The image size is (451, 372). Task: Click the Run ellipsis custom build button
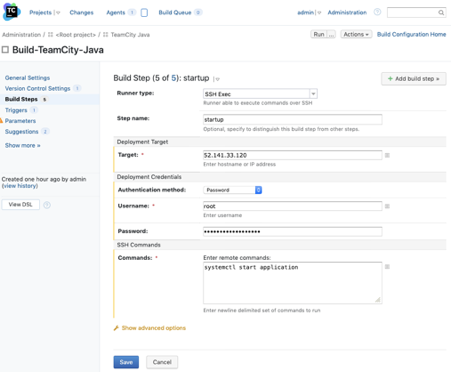tap(331, 34)
